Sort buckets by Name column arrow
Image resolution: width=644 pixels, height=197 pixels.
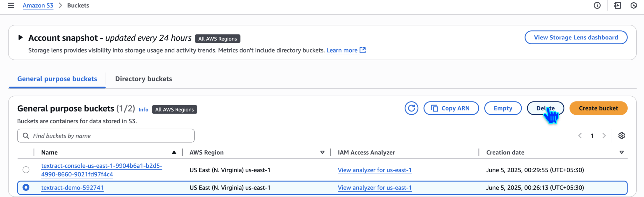[x=174, y=152]
